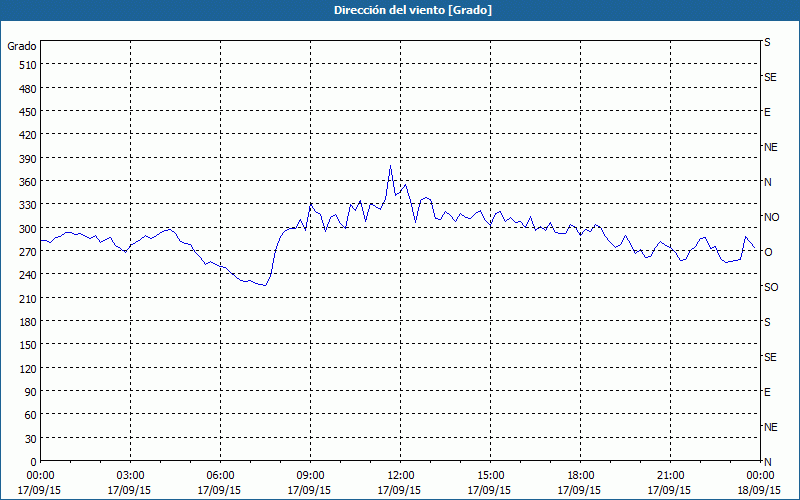
Task: Click the 270 degree axis label
Action: point(29,252)
